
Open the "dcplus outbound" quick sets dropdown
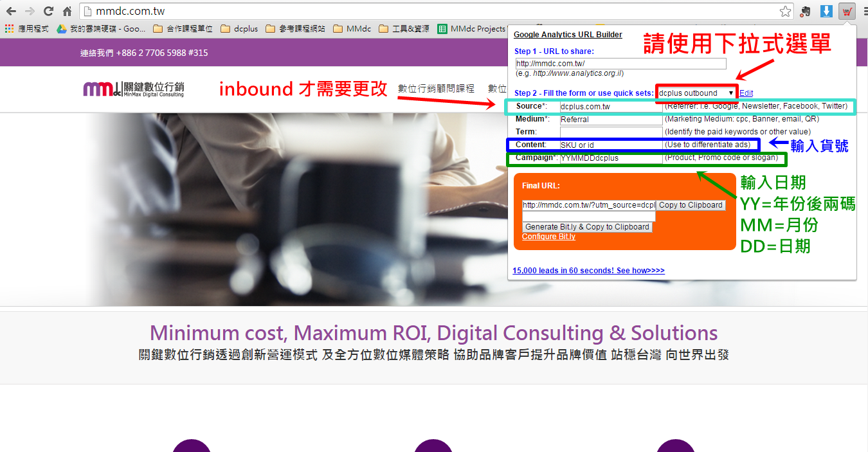pyautogui.click(x=696, y=93)
